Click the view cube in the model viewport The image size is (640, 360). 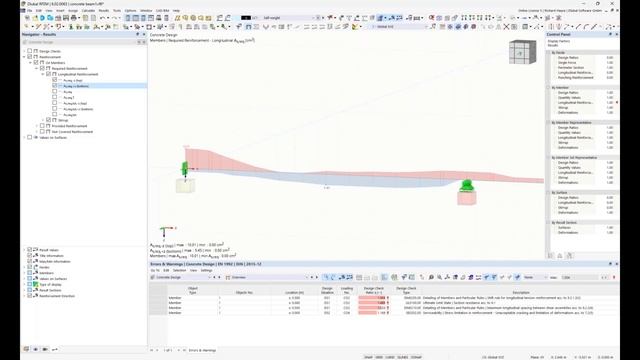tap(522, 52)
